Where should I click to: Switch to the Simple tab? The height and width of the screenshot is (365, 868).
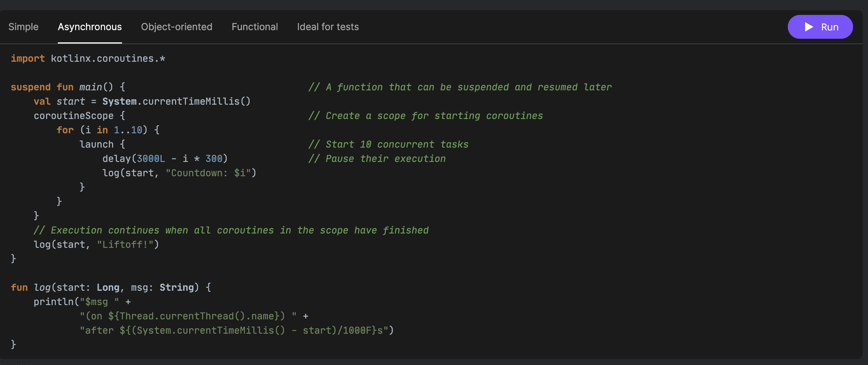(23, 27)
